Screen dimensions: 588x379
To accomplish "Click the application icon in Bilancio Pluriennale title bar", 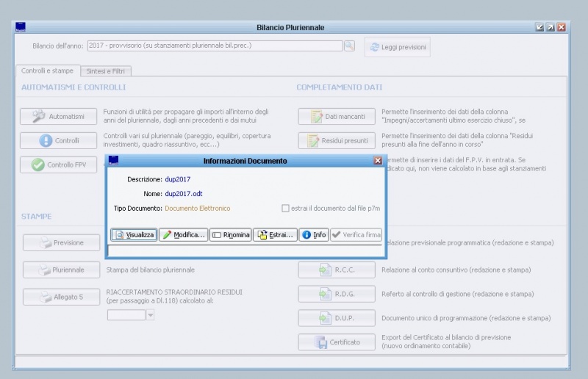I will pyautogui.click(x=21, y=27).
